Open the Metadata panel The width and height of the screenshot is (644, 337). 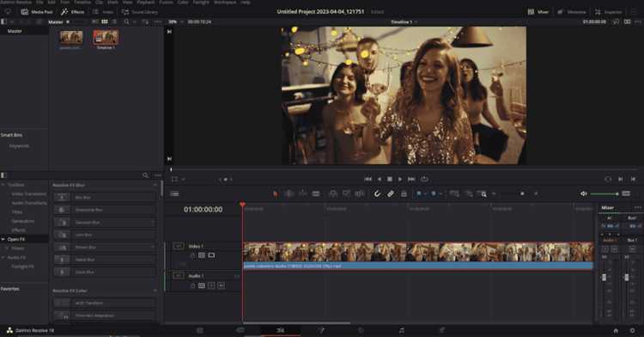(572, 12)
